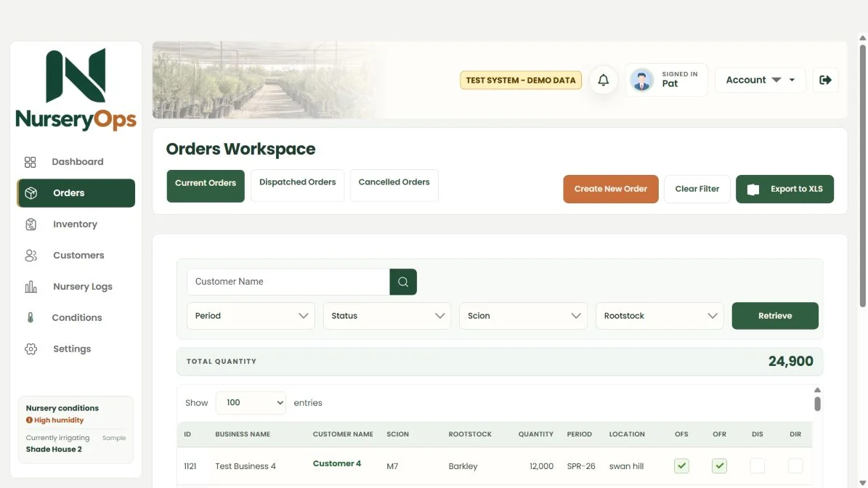Click Pat's user avatar

tap(641, 80)
